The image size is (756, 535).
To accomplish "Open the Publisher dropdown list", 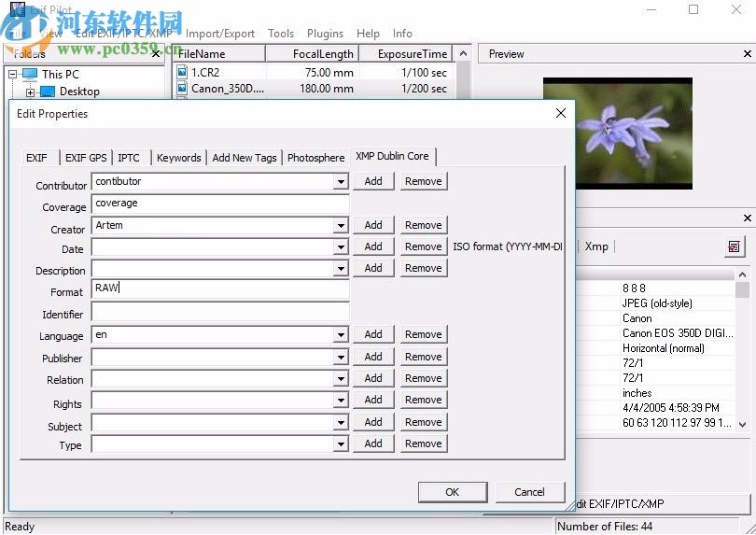I will click(341, 357).
